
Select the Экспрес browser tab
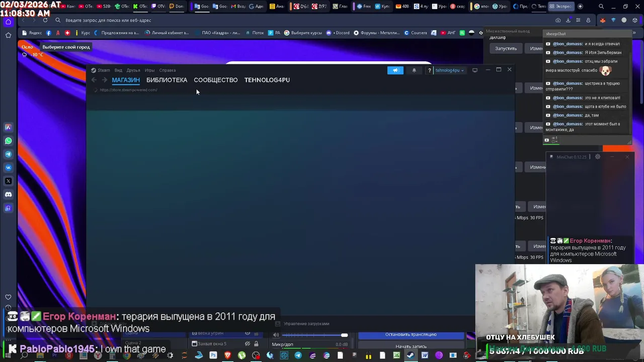(560, 7)
